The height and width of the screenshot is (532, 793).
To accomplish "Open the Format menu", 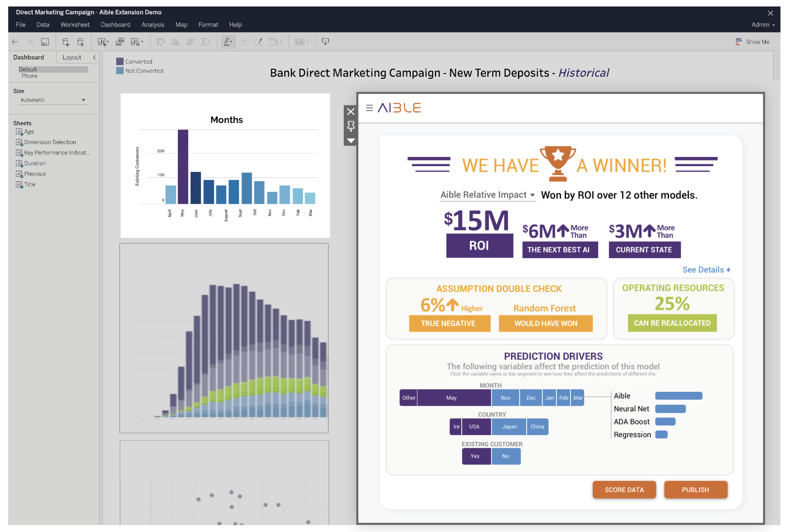I will 208,25.
